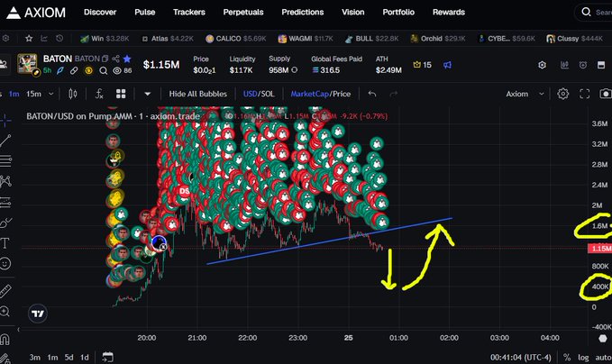Open chart settings gear
This screenshot has width=612, height=364.
562,94
